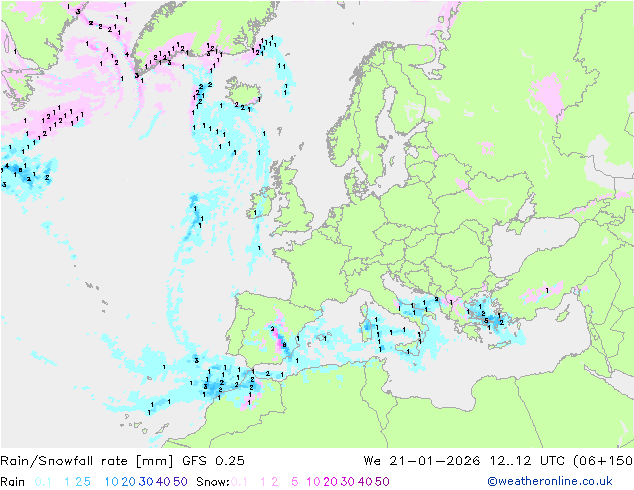
Task: Click the 'Snow:' legend label
Action: (x=213, y=482)
